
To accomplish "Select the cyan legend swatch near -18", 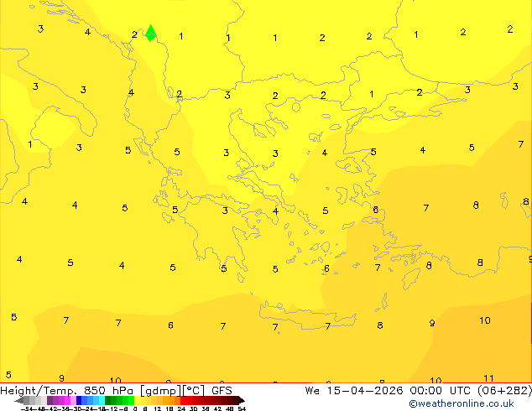I will (x=102, y=400).
